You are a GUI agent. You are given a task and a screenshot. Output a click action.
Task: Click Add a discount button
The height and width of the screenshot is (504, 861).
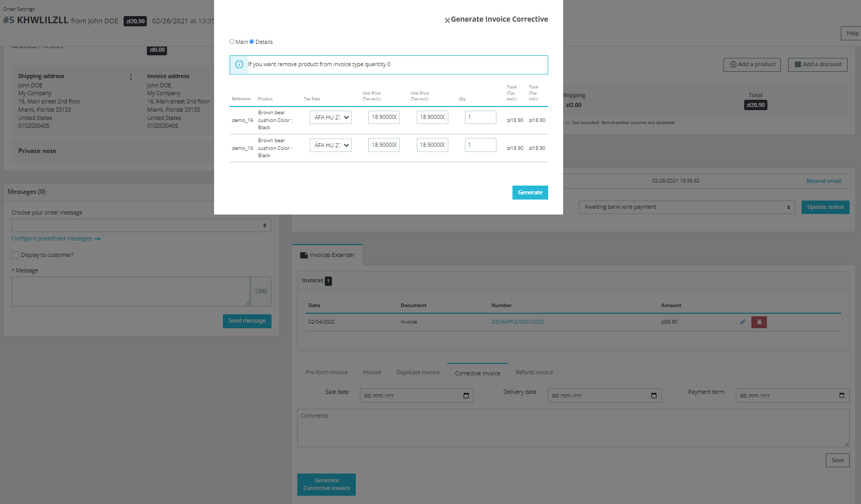pyautogui.click(x=818, y=65)
